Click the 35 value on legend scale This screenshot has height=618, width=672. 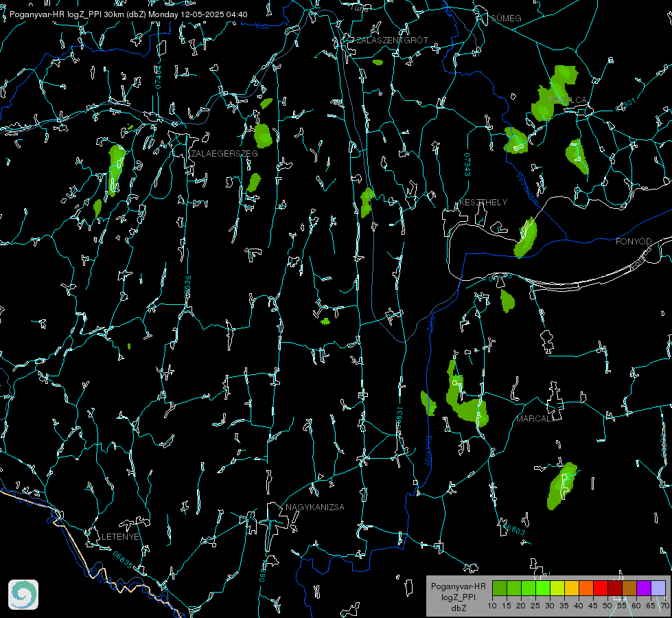(x=564, y=606)
